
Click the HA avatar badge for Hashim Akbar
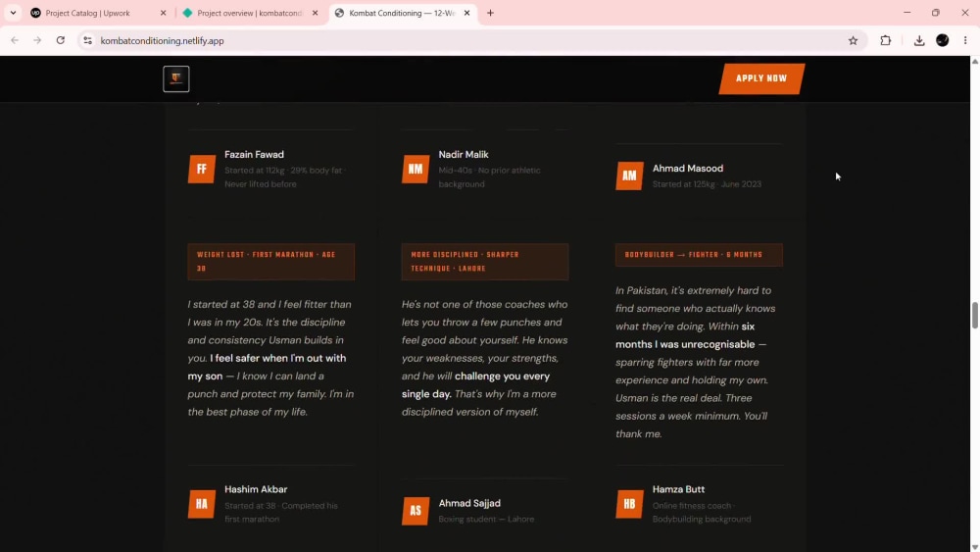[x=201, y=505]
